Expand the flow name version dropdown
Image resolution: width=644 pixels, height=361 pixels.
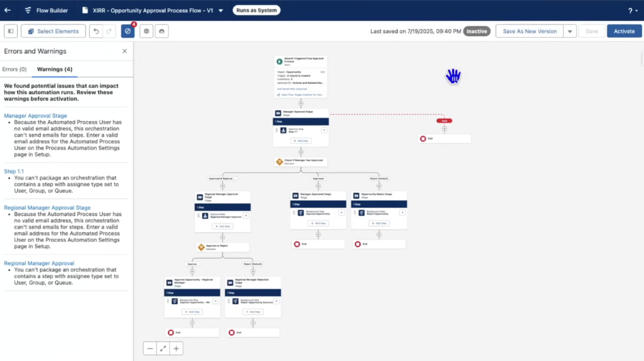[221, 10]
